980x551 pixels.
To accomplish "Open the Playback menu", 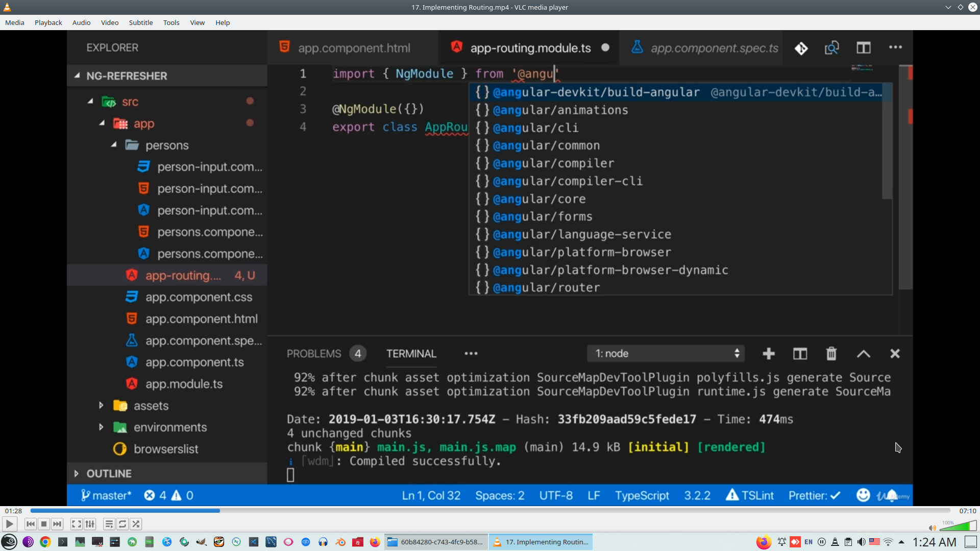I will point(48,22).
